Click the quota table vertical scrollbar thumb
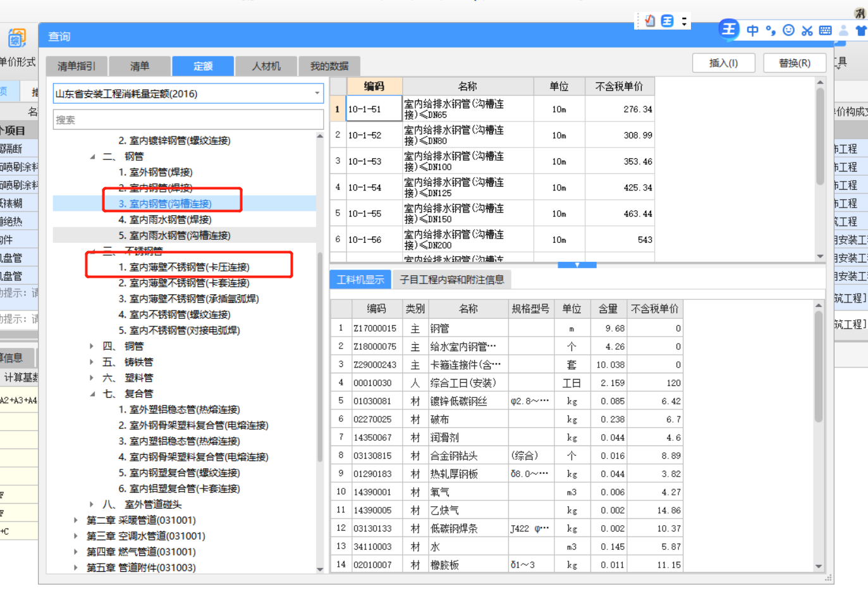 [x=820, y=136]
